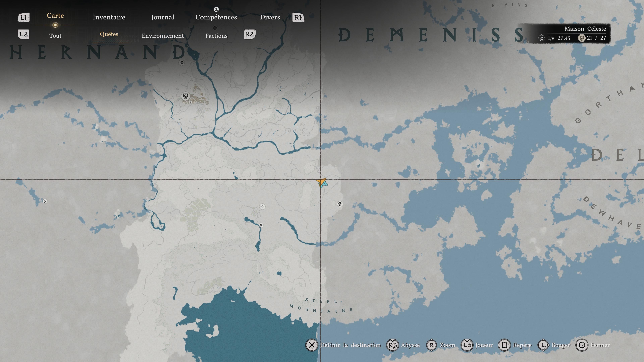Click the small emblem icon above Factions
Viewport: 644px width, 362px height.
pyautogui.click(x=215, y=28)
